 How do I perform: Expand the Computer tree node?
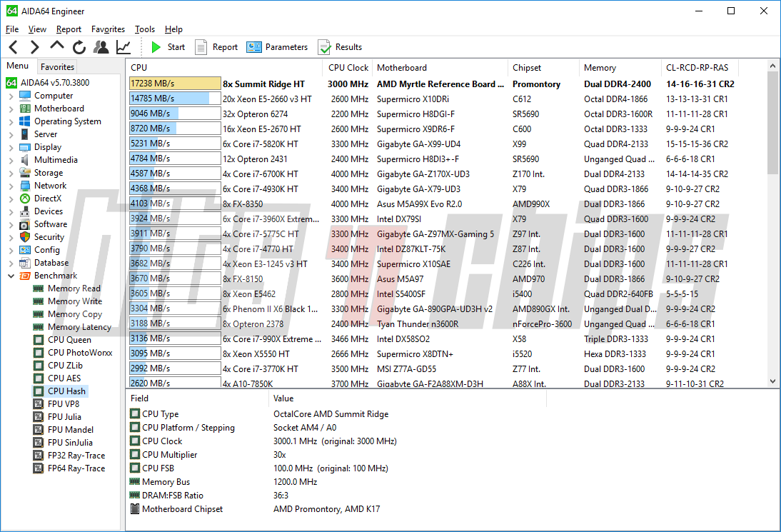[11, 96]
